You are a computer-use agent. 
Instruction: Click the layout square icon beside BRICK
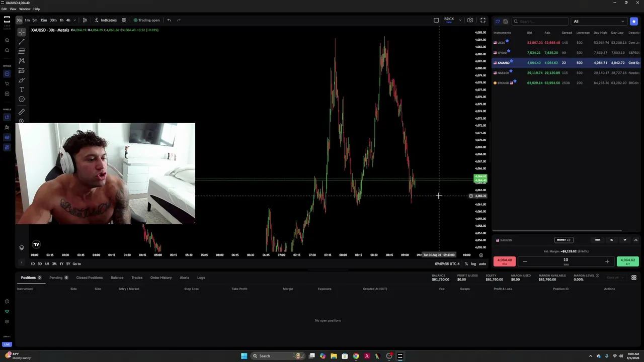click(436, 20)
